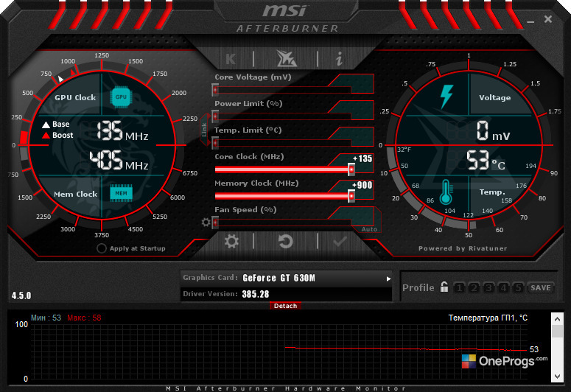This screenshot has width=571, height=392.
Task: Click the lightning bolt voltage icon
Action: coord(446,97)
